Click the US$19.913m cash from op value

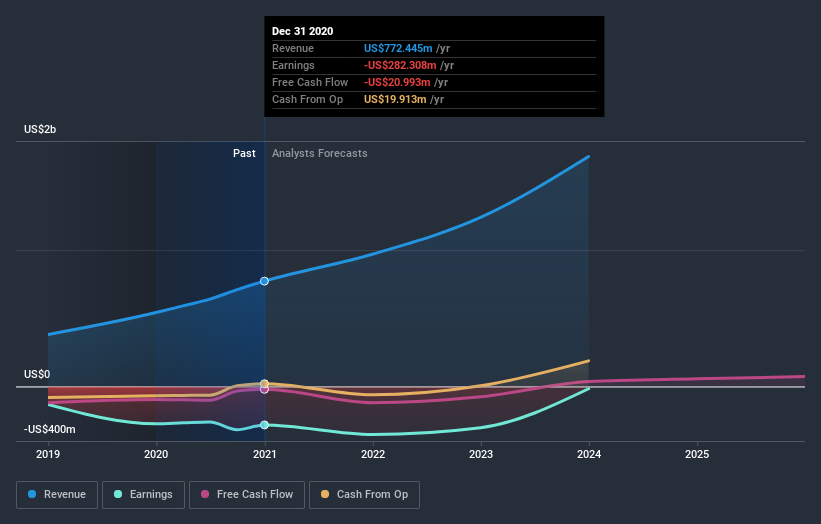pyautogui.click(x=395, y=99)
